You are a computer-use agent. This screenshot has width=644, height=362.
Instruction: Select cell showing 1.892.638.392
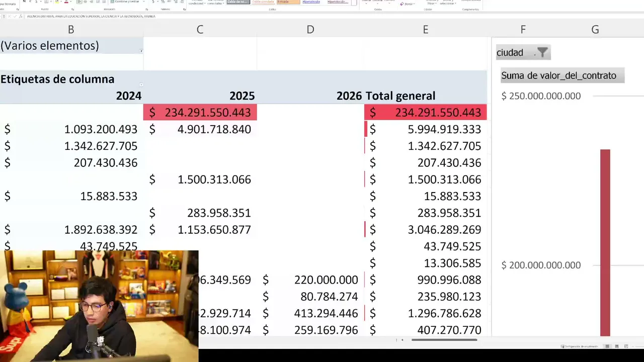71,230
